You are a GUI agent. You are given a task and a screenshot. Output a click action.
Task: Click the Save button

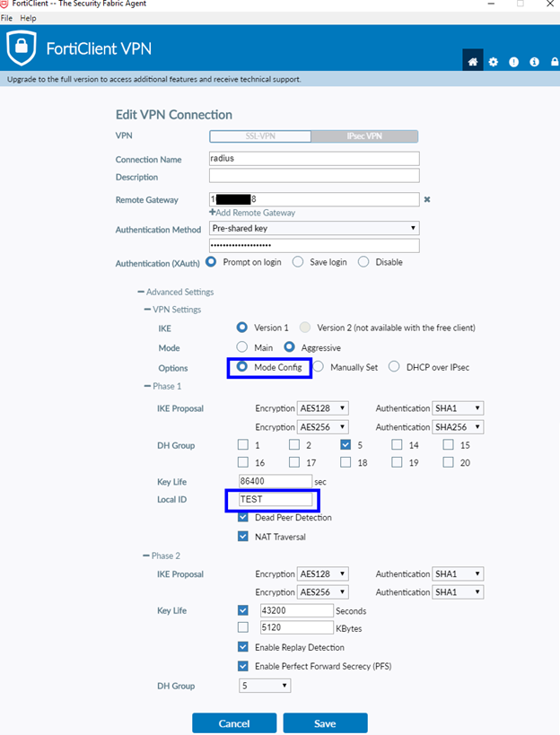point(325,723)
